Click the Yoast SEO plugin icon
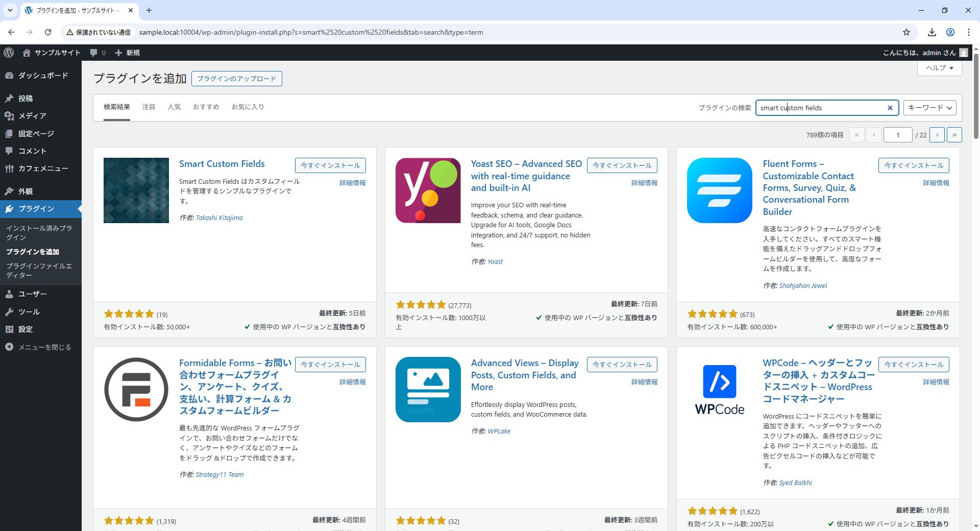This screenshot has height=531, width=980. pyautogui.click(x=428, y=190)
